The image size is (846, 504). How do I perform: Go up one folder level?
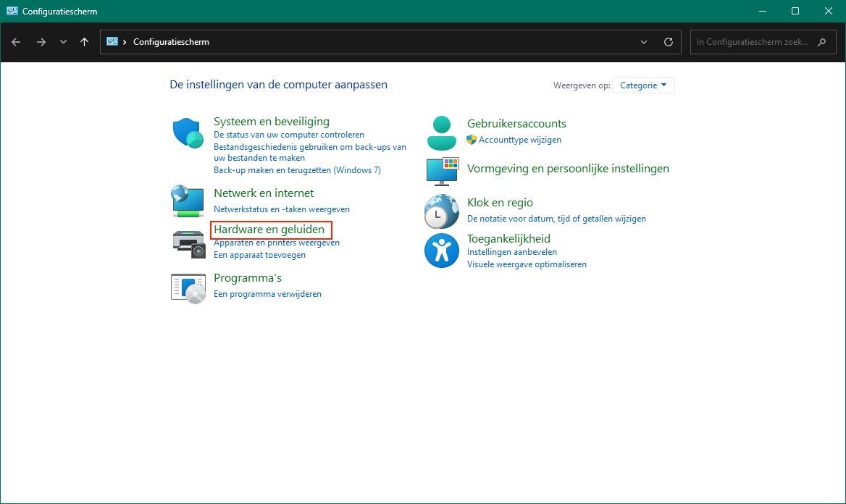[85, 42]
